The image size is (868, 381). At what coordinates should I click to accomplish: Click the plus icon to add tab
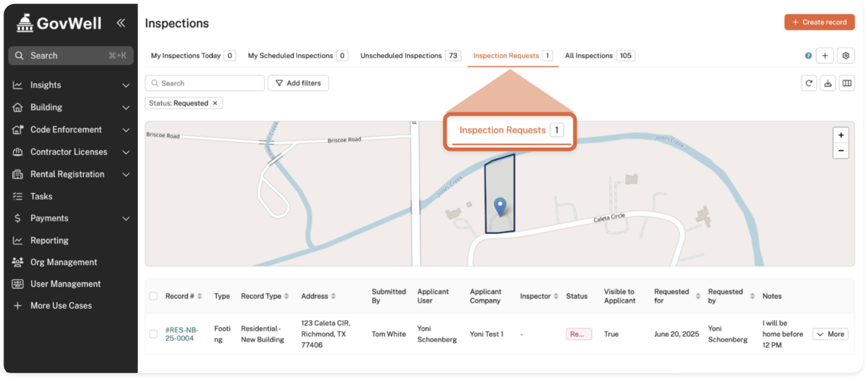click(825, 56)
